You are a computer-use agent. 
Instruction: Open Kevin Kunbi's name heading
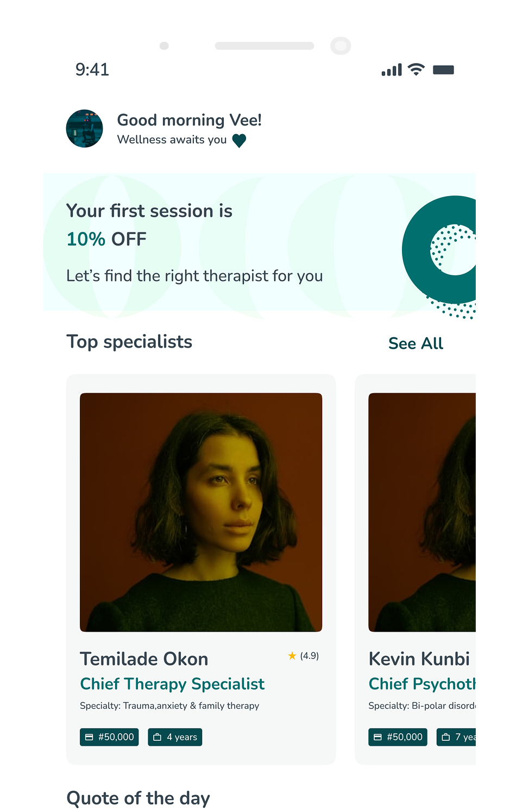(419, 659)
